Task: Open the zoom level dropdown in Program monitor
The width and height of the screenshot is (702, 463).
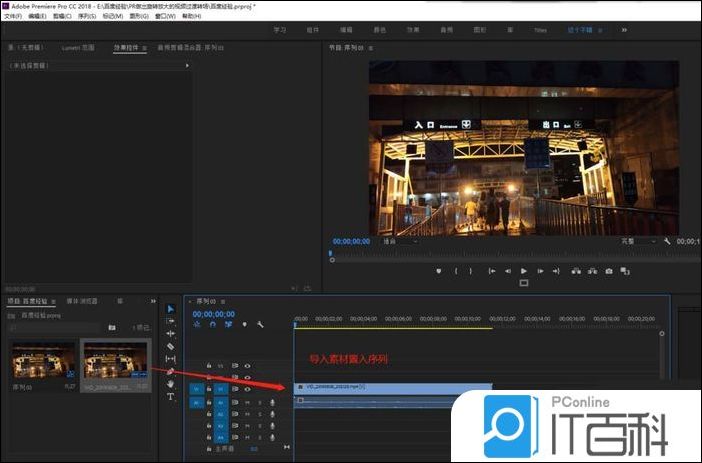Action: (x=400, y=241)
